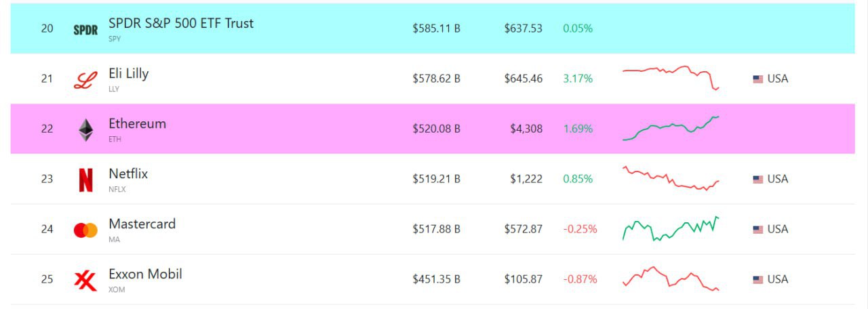Open the SPDR S&P 500 ETF Trust link
868x309 pixels.
click(181, 23)
